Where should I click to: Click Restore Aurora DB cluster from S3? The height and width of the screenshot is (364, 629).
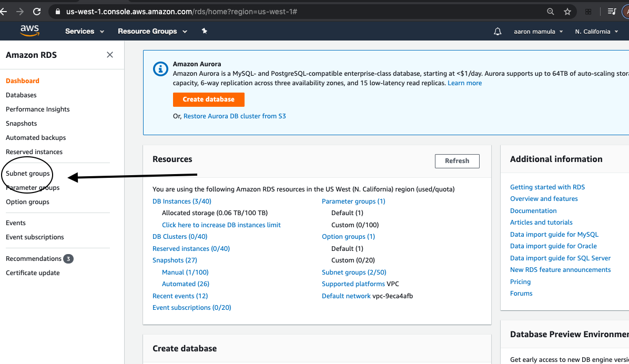tap(235, 116)
